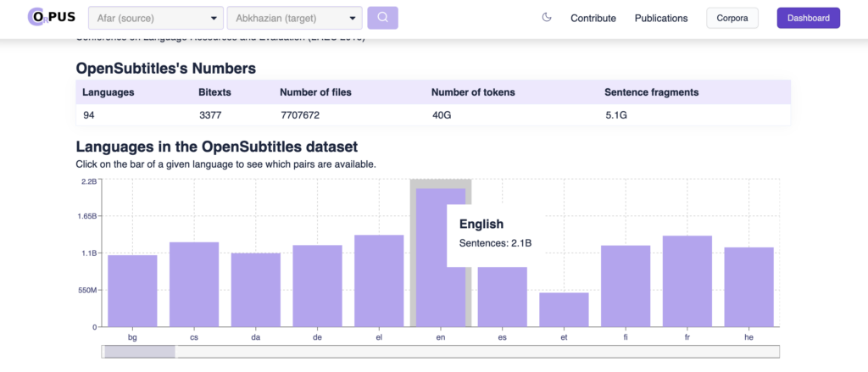This screenshot has width=868, height=372.
Task: Select the English bar in chart
Action: (432, 254)
